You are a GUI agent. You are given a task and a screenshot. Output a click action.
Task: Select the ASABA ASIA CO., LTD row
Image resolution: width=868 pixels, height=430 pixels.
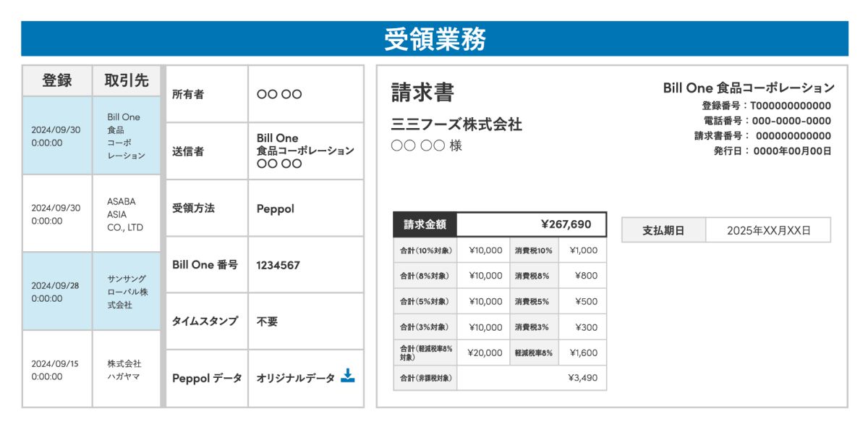point(92,214)
